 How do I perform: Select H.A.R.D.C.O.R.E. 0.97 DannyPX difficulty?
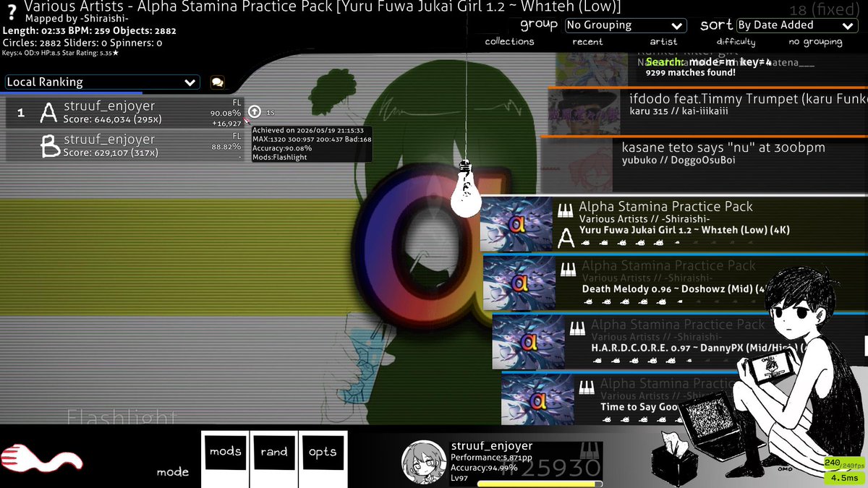[x=680, y=343]
